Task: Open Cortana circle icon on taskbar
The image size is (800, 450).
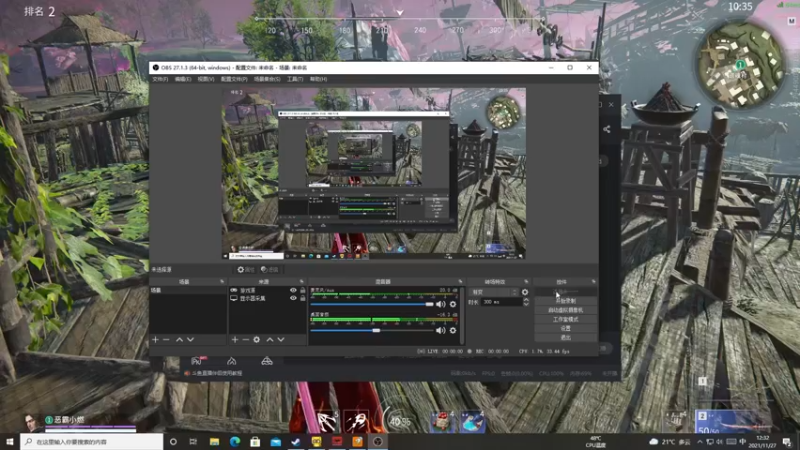Action: [x=173, y=442]
